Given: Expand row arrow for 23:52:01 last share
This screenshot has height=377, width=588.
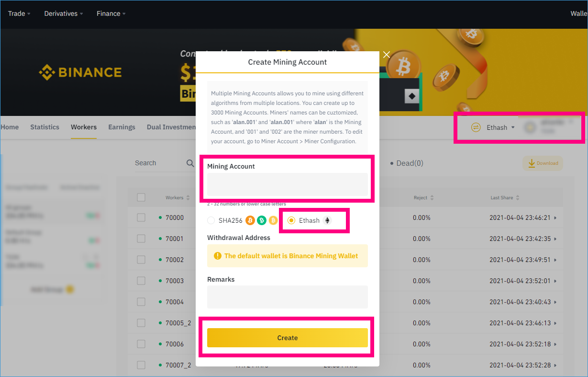Looking at the screenshot, I should [x=555, y=281].
